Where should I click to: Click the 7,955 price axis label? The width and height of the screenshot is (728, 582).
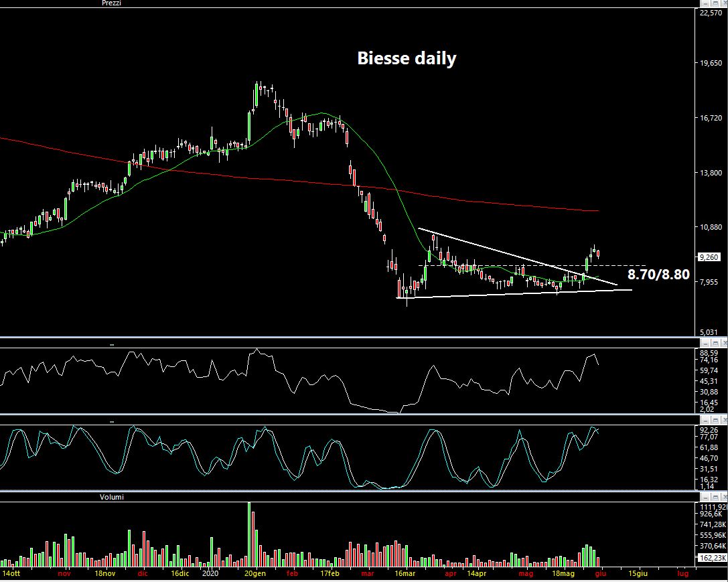pyautogui.click(x=709, y=282)
